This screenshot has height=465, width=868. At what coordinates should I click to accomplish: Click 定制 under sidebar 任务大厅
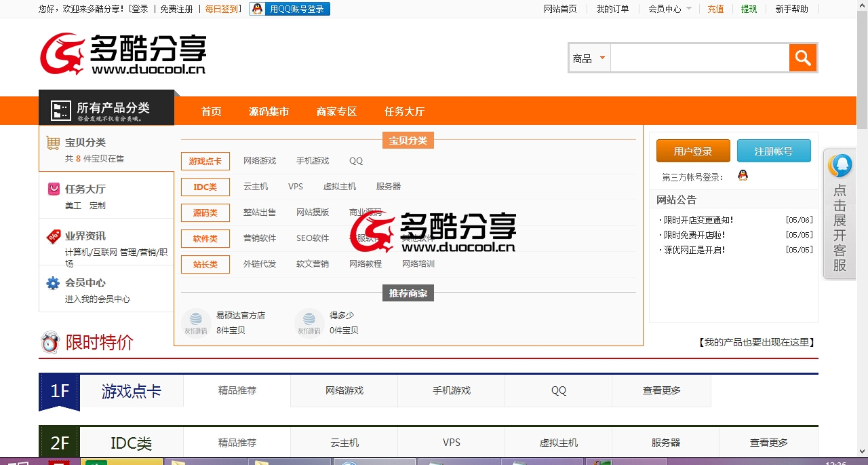98,206
